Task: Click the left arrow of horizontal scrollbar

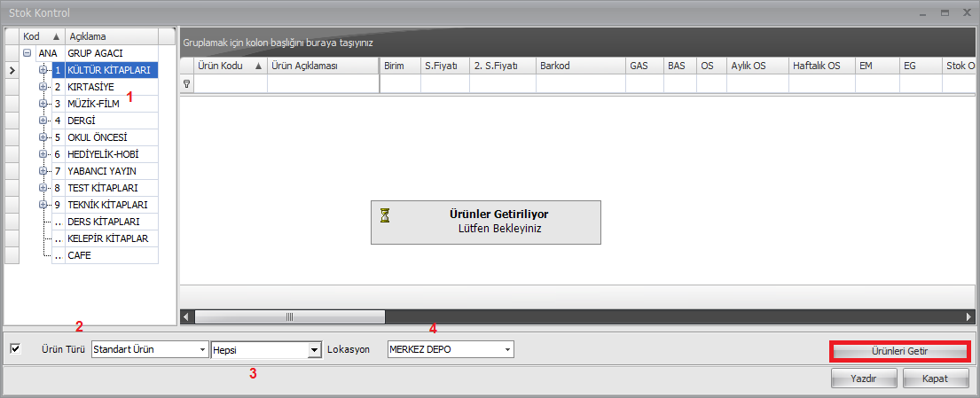Action: pos(186,316)
